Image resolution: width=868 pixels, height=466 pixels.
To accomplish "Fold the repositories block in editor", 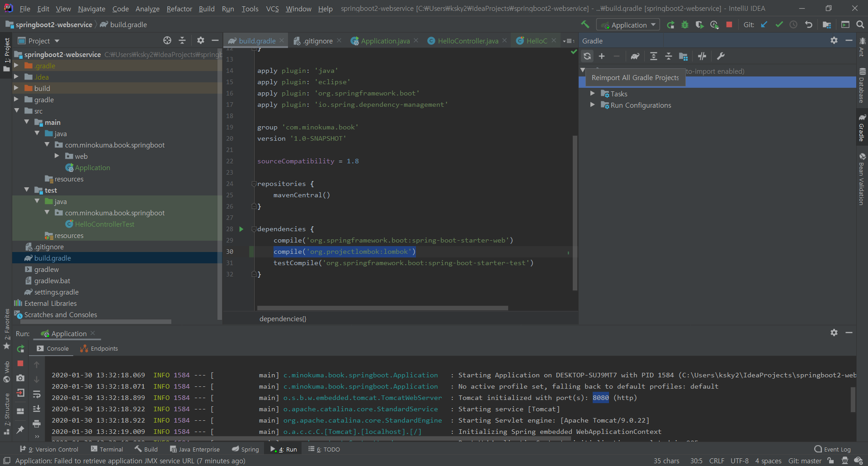I will (x=254, y=184).
